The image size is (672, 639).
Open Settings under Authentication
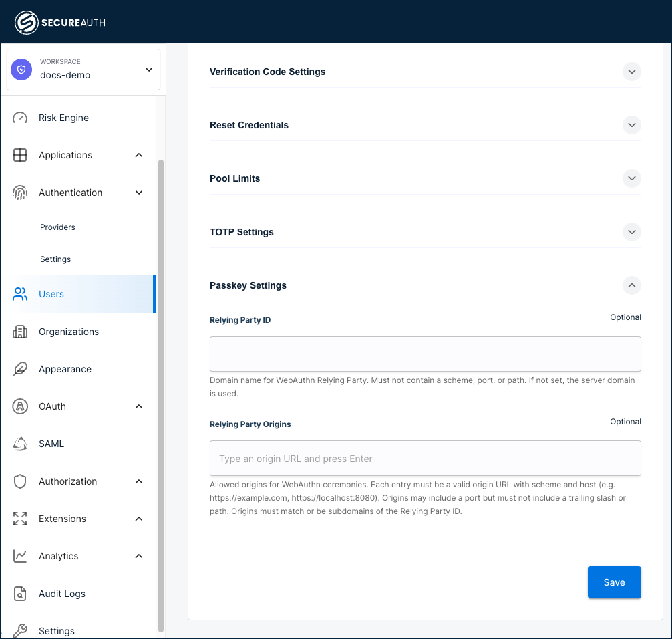(55, 259)
